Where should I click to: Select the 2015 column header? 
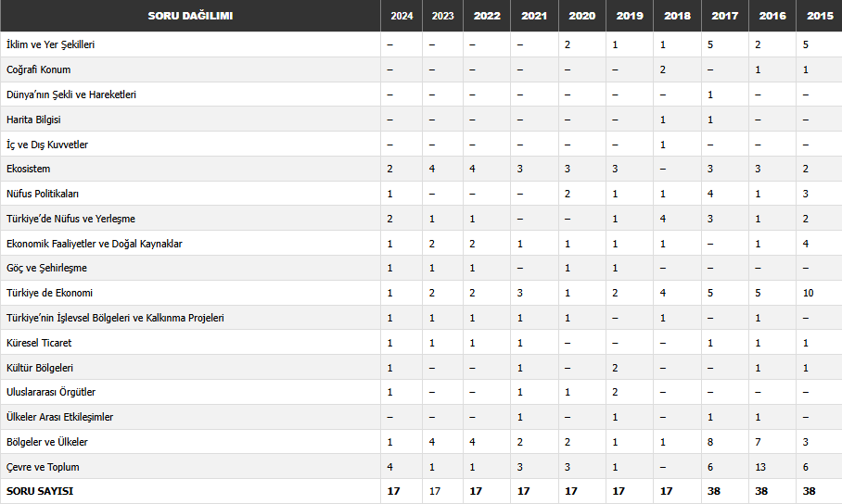point(819,16)
